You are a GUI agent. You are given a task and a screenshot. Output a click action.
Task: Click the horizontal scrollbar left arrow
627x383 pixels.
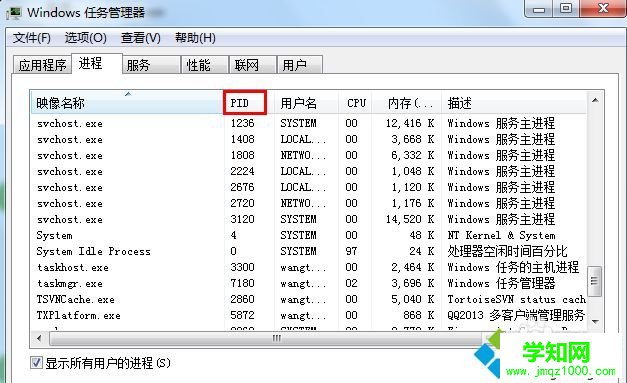[x=39, y=339]
